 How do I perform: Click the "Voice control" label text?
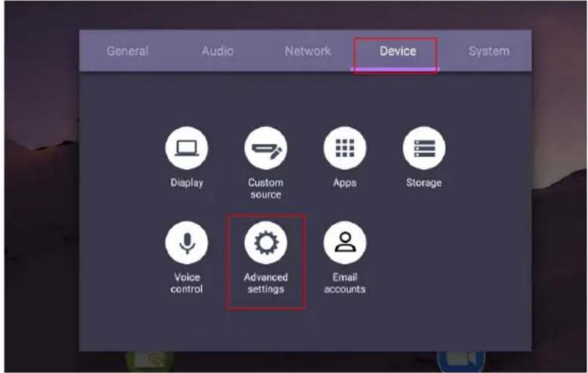[186, 283]
